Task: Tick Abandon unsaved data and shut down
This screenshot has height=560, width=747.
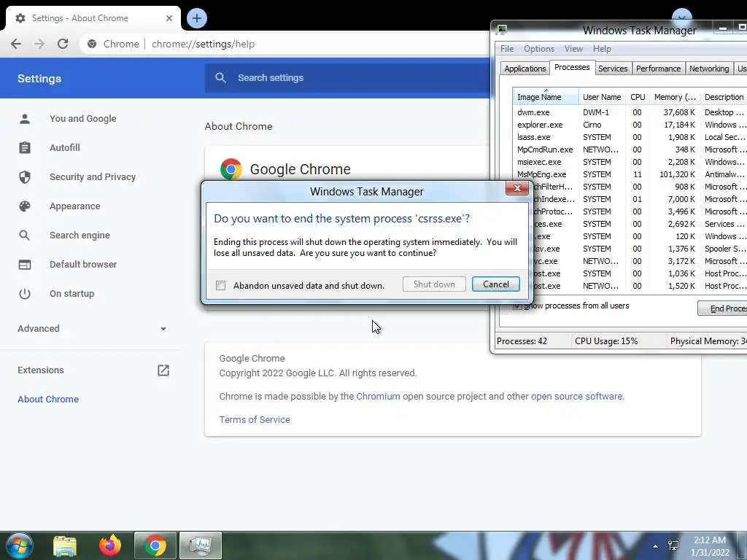Action: click(220, 285)
